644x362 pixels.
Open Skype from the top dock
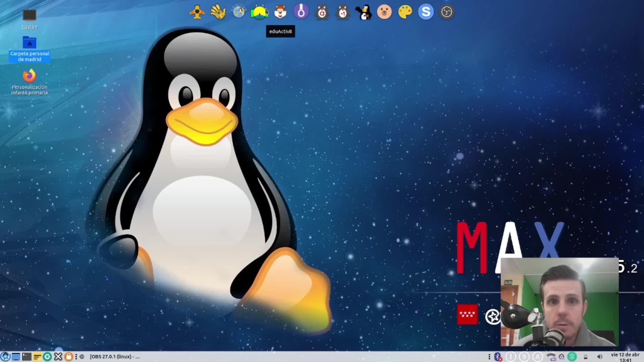tap(426, 12)
